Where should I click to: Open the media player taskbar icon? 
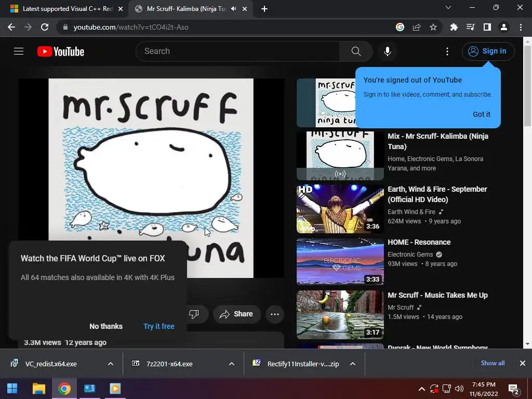click(x=115, y=389)
